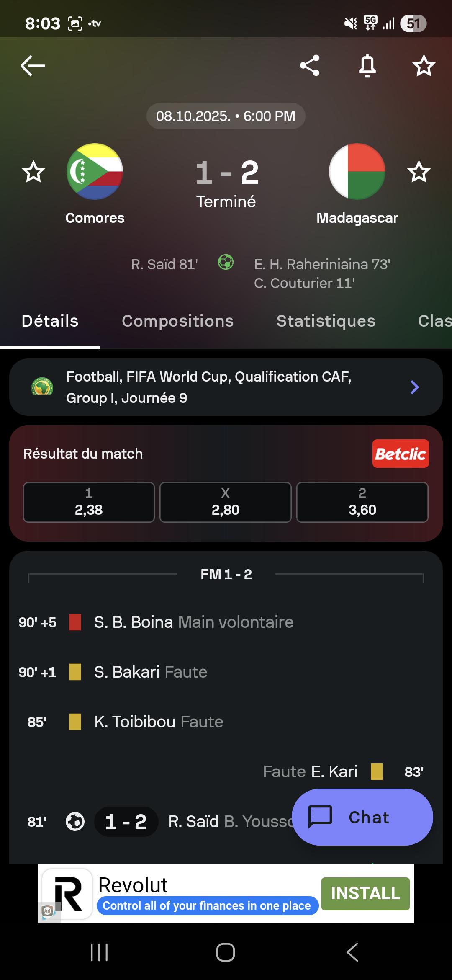Screen dimensions: 452x980
Task: Tap the CAF competition logo
Action: pyautogui.click(x=42, y=387)
